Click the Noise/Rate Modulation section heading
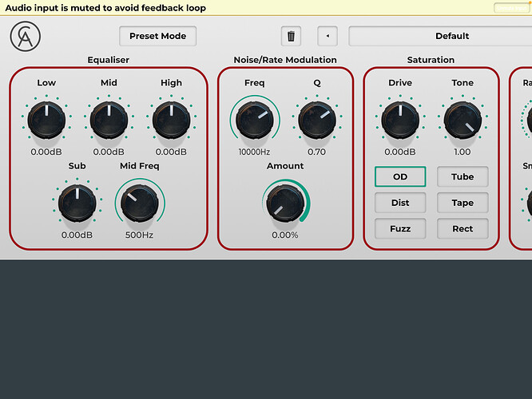The height and width of the screenshot is (399, 532). point(285,60)
